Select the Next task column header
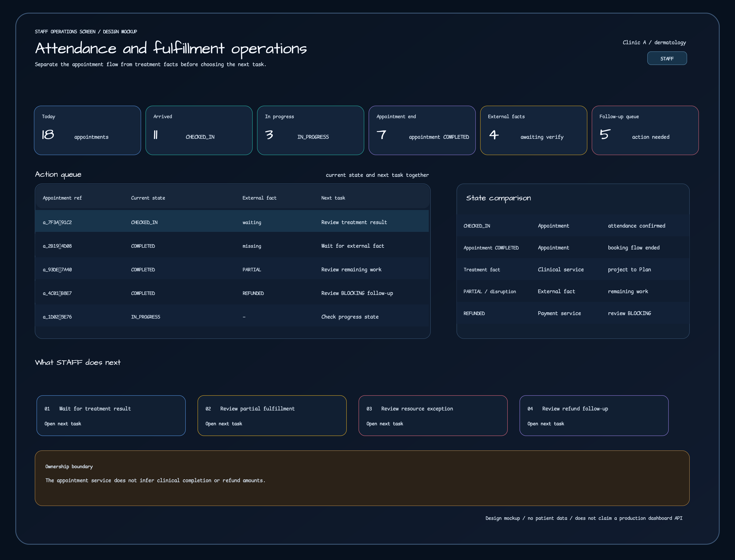 coord(333,198)
